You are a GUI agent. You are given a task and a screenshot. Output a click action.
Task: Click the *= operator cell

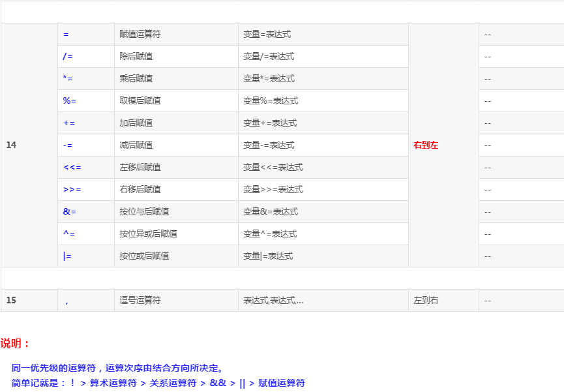tap(86, 79)
